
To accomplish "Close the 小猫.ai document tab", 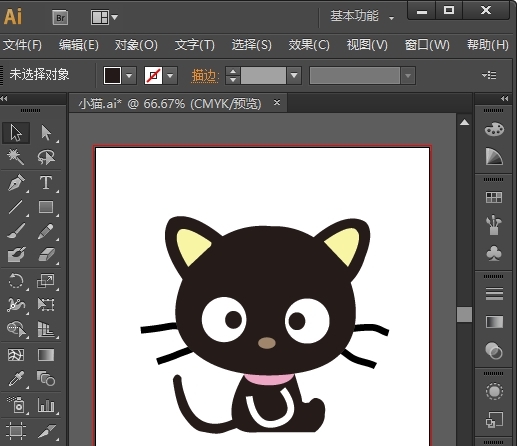I will [277, 103].
